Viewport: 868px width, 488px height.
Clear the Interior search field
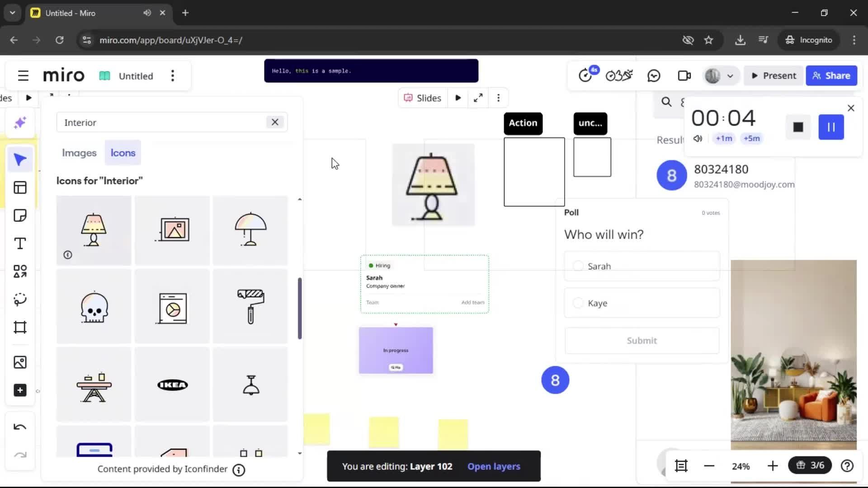pos(275,122)
